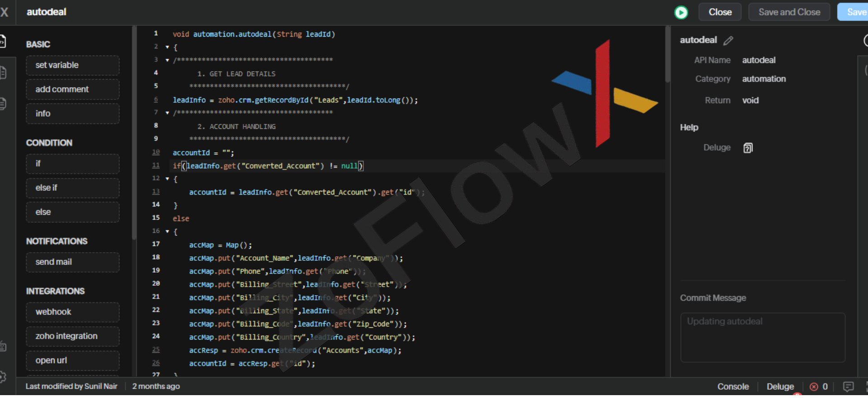Click the createRecord line 25
Image resolution: width=868 pixels, height=401 pixels.
295,350
